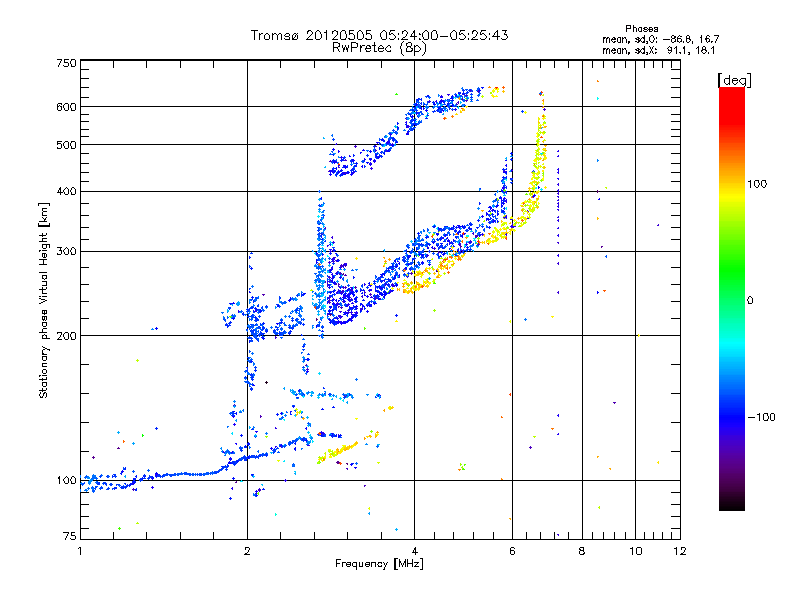Screen dimensions: 800x600
Task: Click the x-axis tick label '1'
Action: point(80,551)
